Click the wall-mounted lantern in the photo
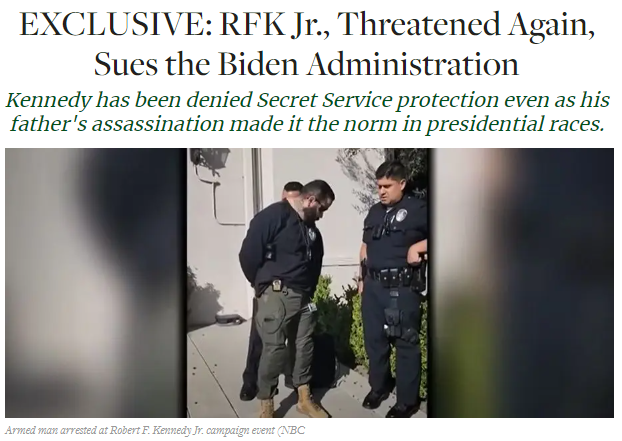 tap(210, 159)
